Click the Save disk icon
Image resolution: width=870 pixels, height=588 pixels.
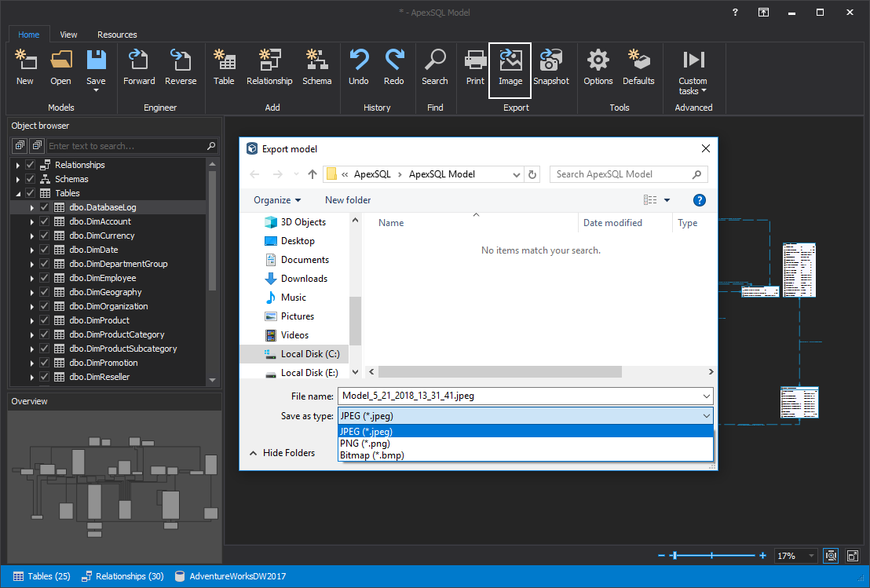(x=96, y=60)
